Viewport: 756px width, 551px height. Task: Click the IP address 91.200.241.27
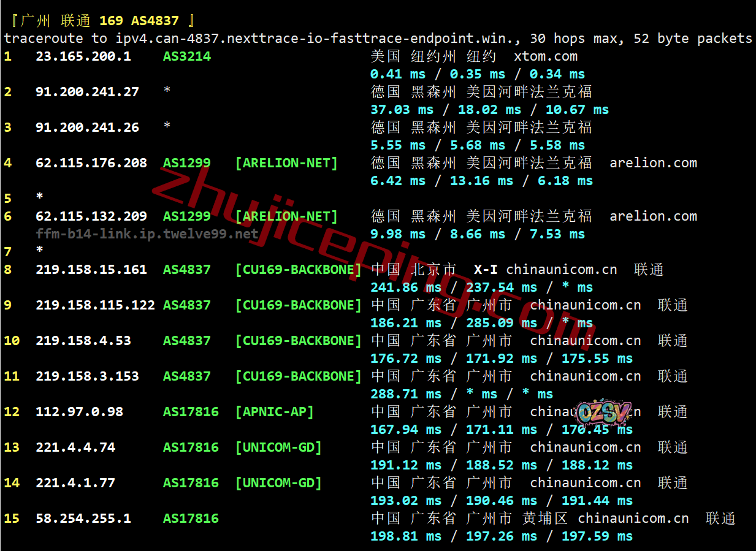pyautogui.click(x=87, y=92)
